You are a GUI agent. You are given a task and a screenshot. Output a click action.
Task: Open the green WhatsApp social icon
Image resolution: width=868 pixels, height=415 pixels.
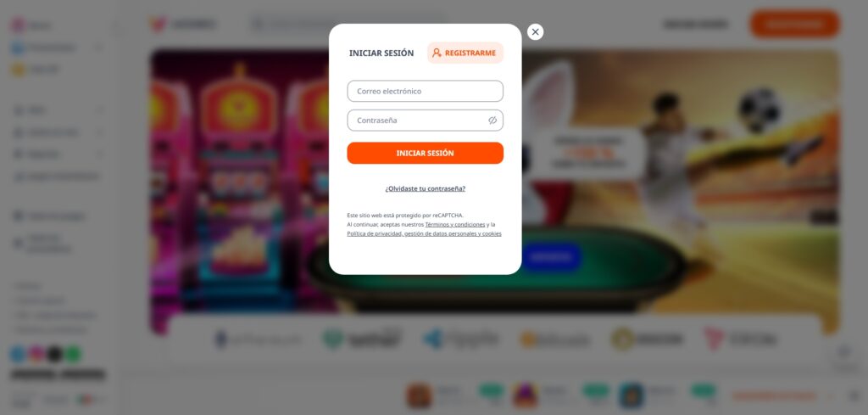point(73,354)
